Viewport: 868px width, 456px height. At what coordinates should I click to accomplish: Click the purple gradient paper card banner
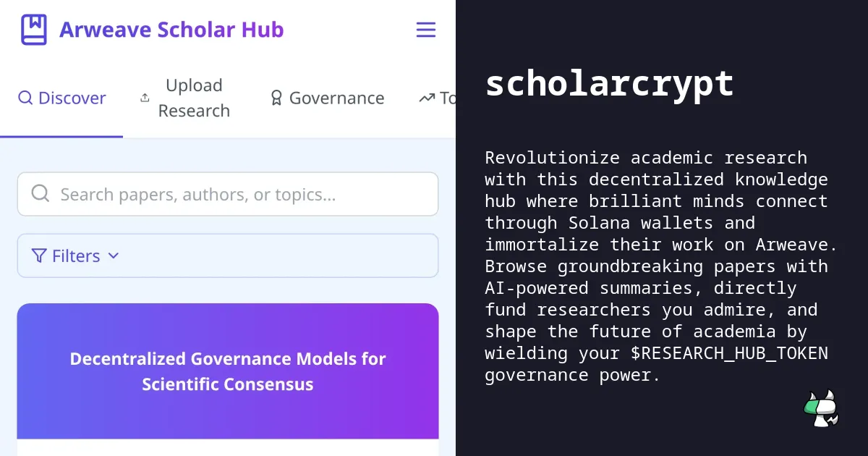(x=228, y=371)
